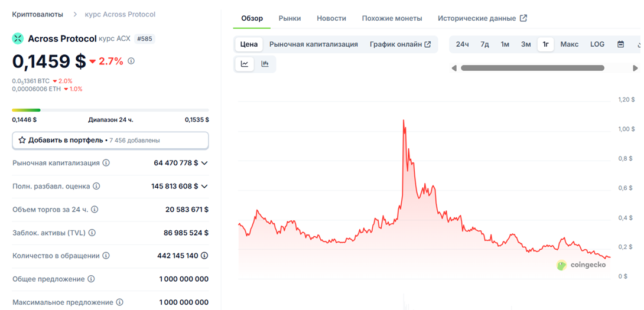644x310 pixels.
Task: Open the Обзор tab
Action: 252,18
